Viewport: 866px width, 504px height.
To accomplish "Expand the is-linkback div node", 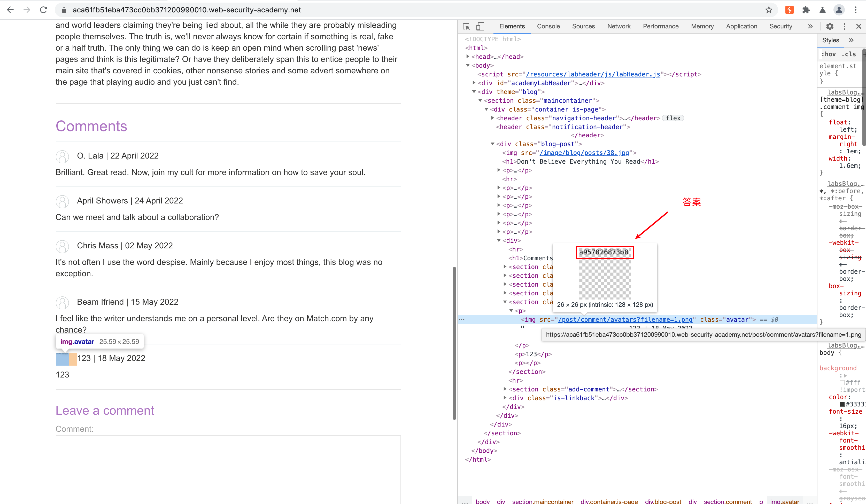I will point(505,398).
